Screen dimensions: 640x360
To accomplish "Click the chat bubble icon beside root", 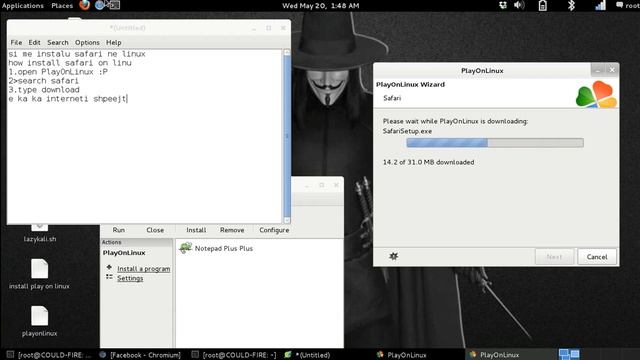I will [620, 5].
